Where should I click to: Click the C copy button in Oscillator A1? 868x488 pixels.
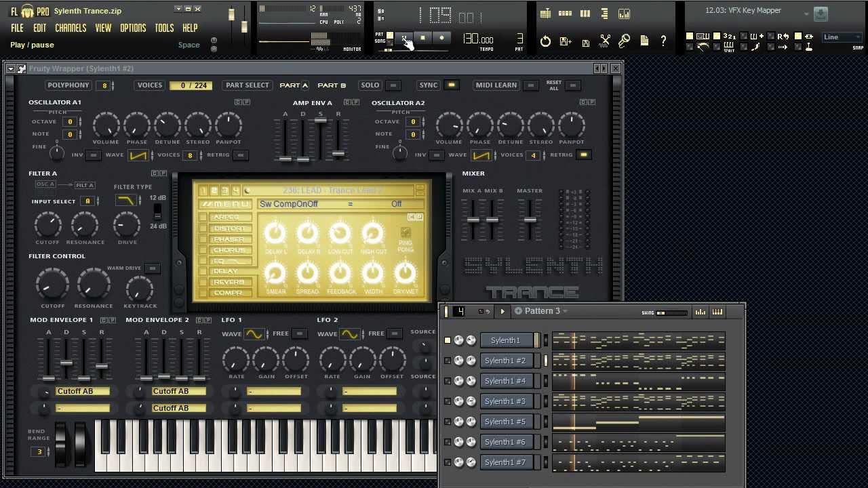[238, 102]
